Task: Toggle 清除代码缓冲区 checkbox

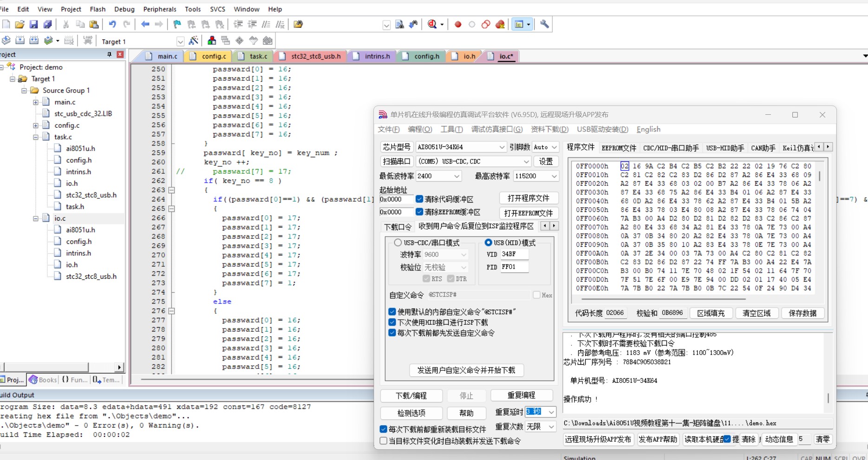Action: tap(419, 199)
